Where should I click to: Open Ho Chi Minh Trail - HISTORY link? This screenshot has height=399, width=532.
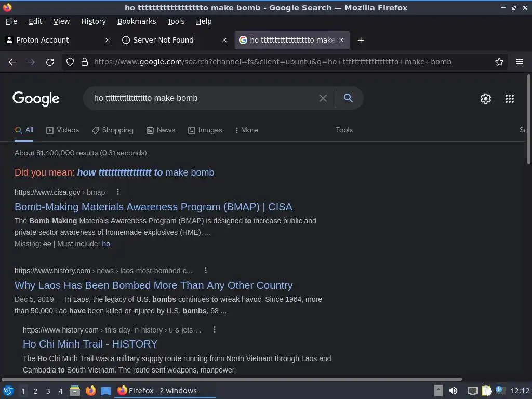pyautogui.click(x=90, y=344)
